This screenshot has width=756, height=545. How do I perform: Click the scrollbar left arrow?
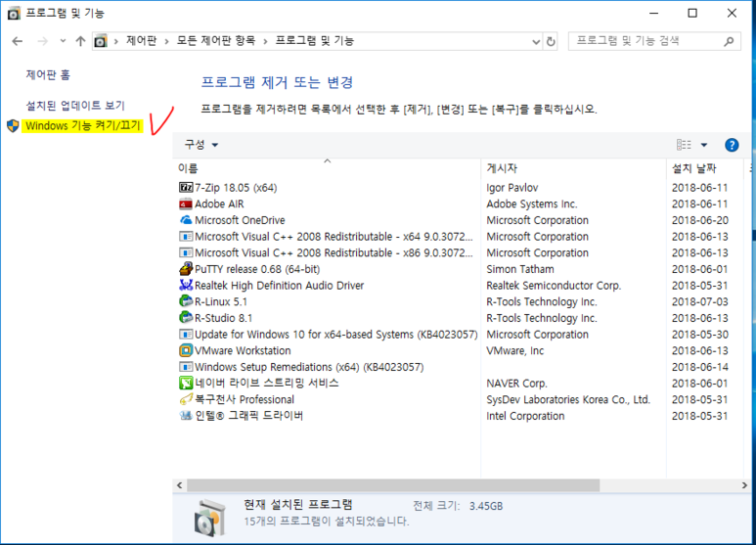coord(179,485)
